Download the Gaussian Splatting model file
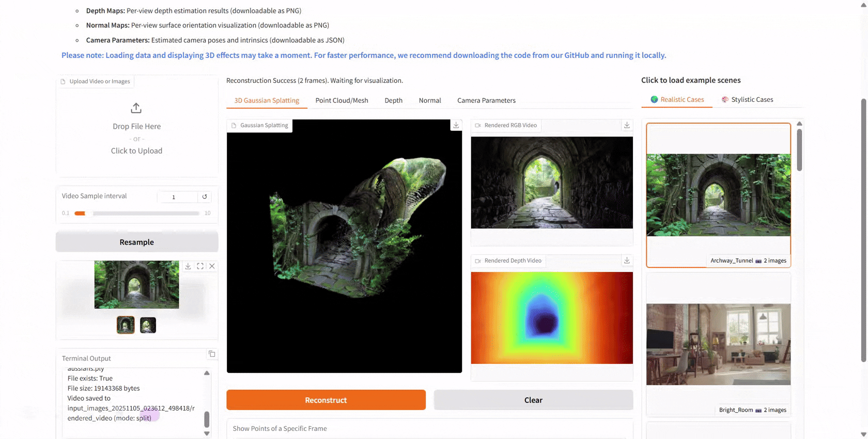Viewport: 868px width, 439px height. click(x=456, y=125)
